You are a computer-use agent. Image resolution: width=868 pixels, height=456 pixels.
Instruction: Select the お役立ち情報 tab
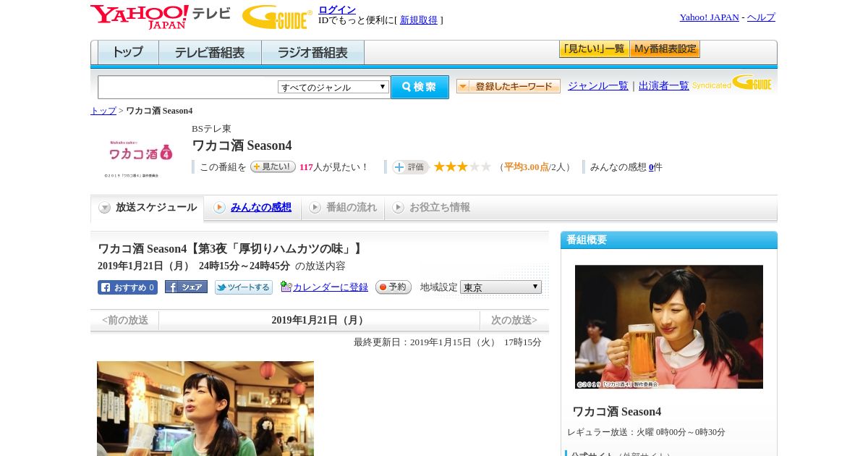click(431, 208)
